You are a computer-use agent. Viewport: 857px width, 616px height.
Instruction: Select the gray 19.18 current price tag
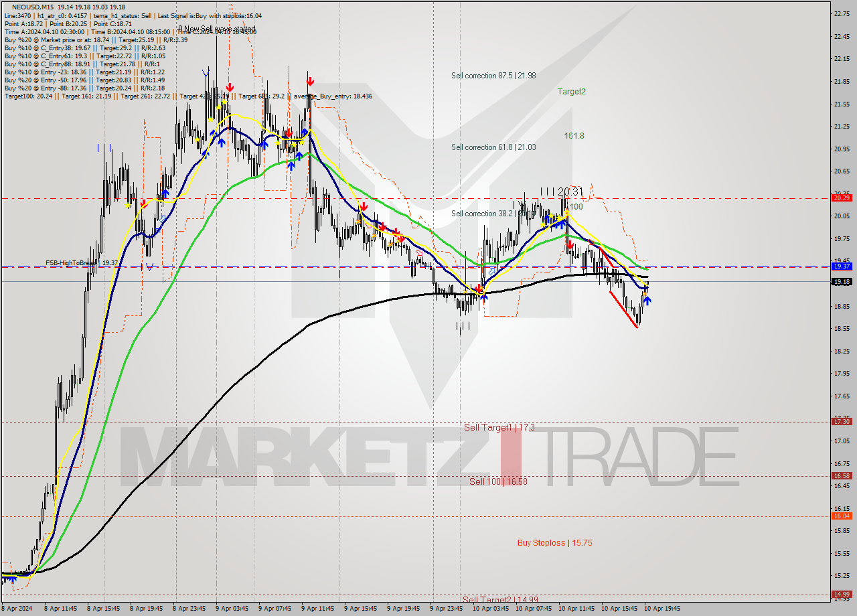[x=842, y=281]
